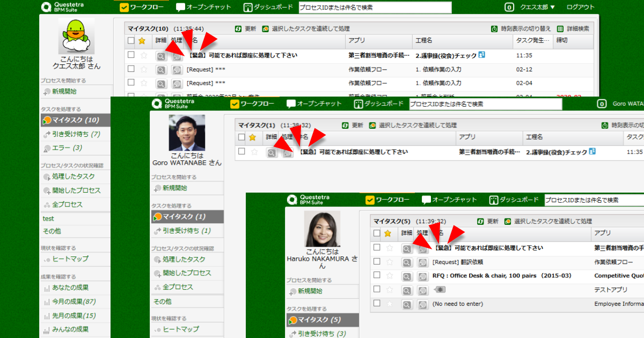The height and width of the screenshot is (338, 644).
Task: Check the [Request] *** task dated 02-12
Action: click(131, 69)
